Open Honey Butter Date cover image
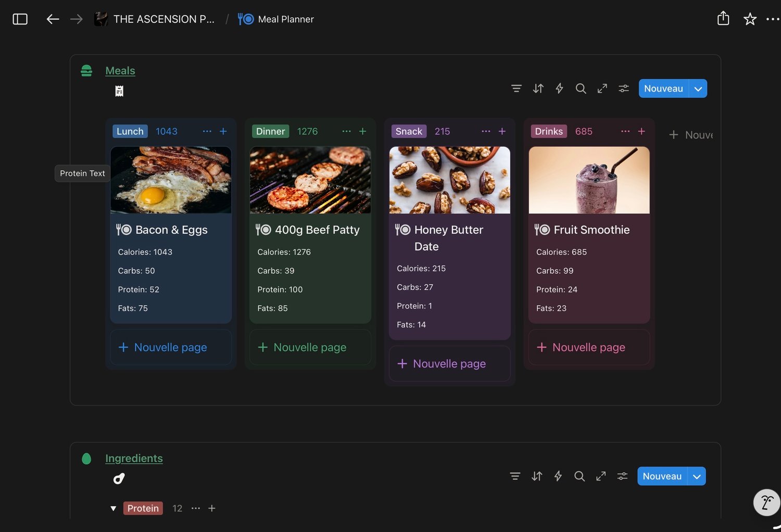 pyautogui.click(x=450, y=180)
